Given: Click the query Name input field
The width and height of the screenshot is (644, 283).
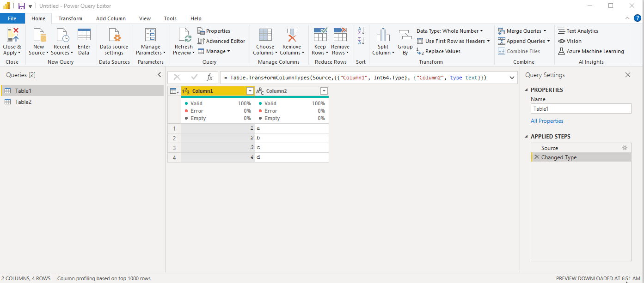Looking at the screenshot, I should [581, 108].
